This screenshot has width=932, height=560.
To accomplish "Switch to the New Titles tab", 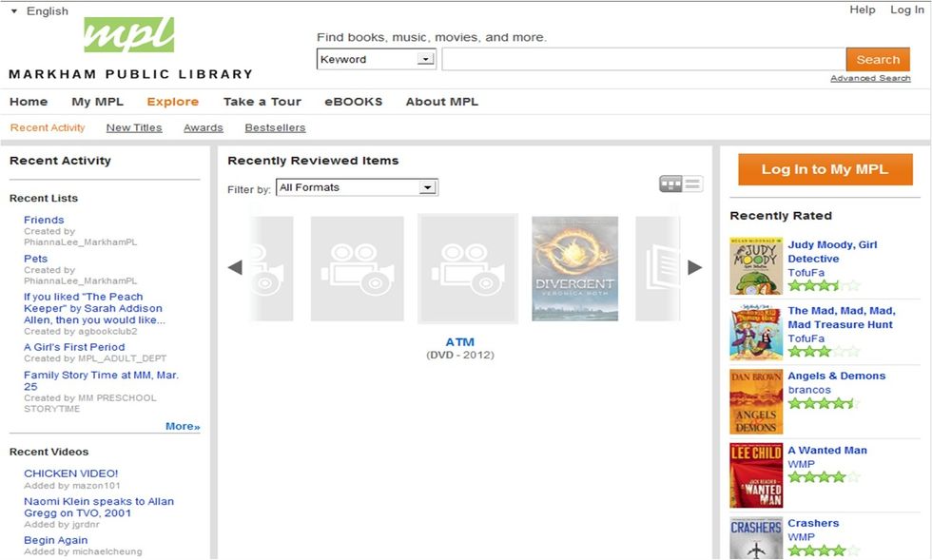I will click(x=133, y=126).
